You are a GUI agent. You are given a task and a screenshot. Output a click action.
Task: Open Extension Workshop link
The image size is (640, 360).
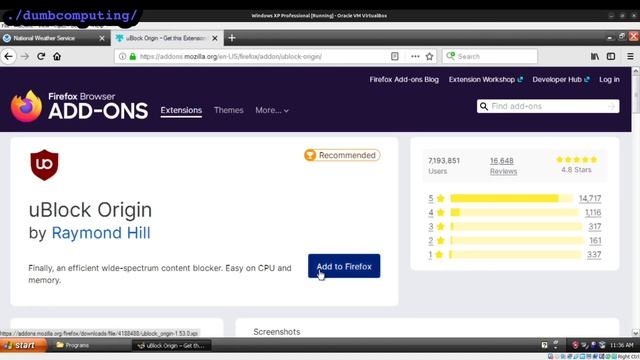coord(486,80)
